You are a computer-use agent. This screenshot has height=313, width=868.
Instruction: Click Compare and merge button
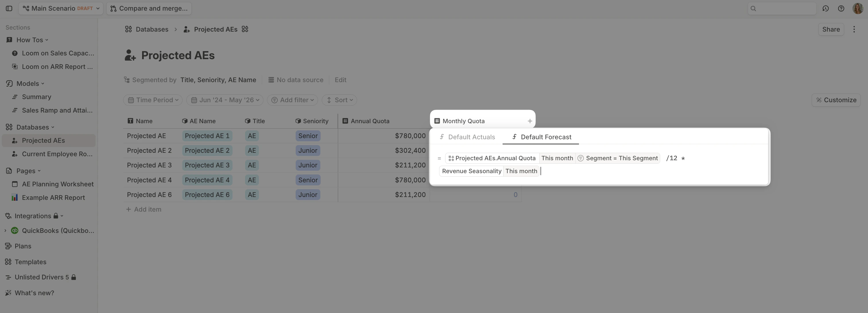149,8
